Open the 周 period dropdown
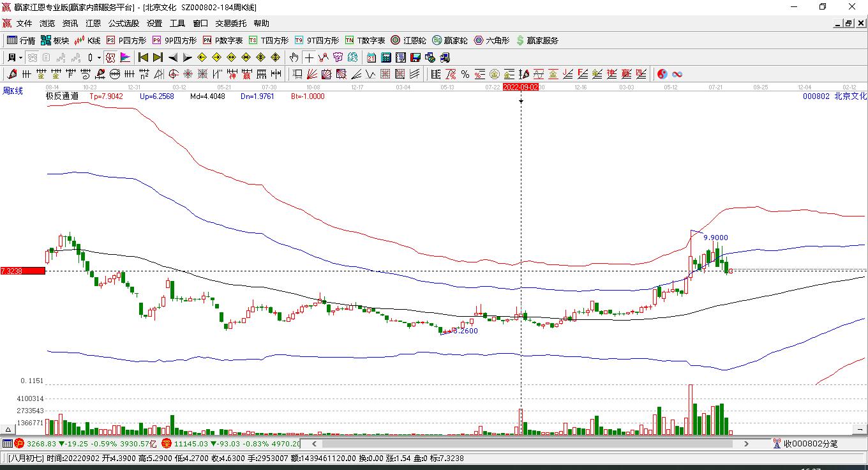This screenshot has height=470, width=868. point(14,57)
